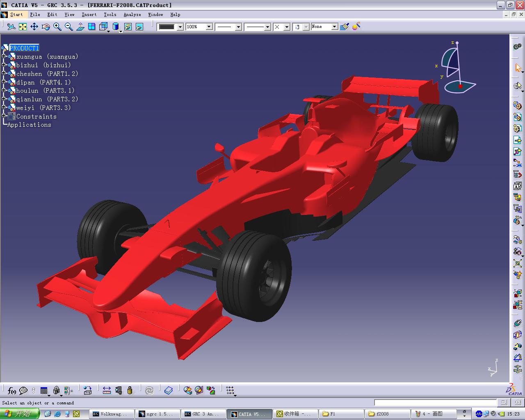525x420 pixels.
Task: Click the Create Multi-View icon
Action: 91,27
